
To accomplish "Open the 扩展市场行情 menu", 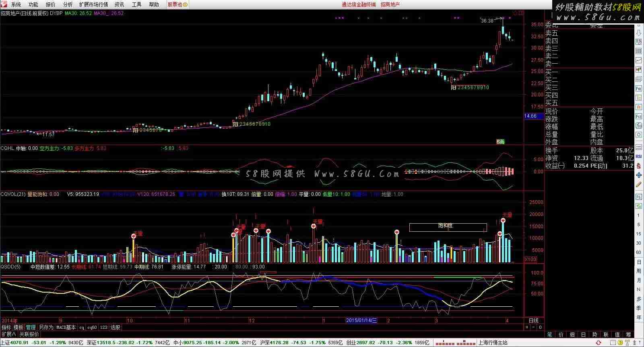I will click(93, 4).
